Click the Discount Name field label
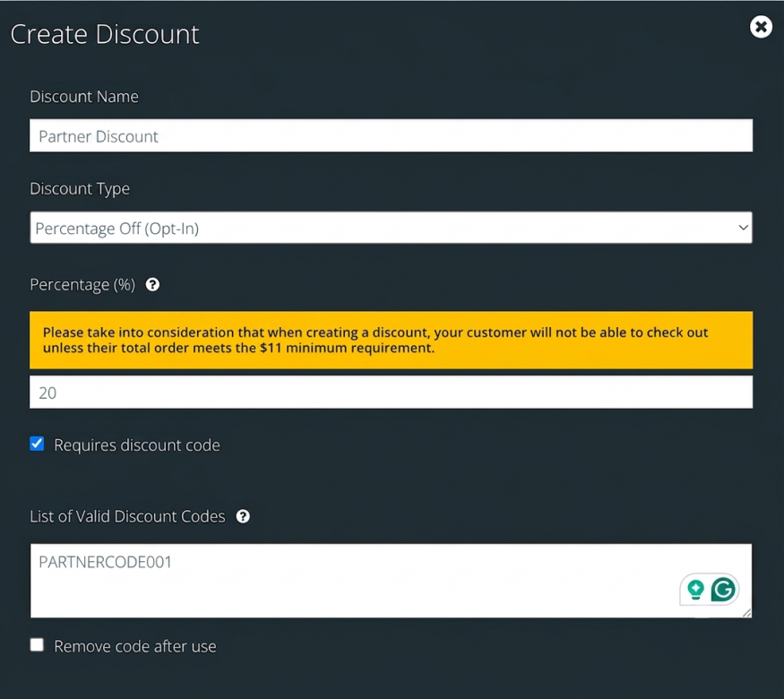 (x=84, y=97)
